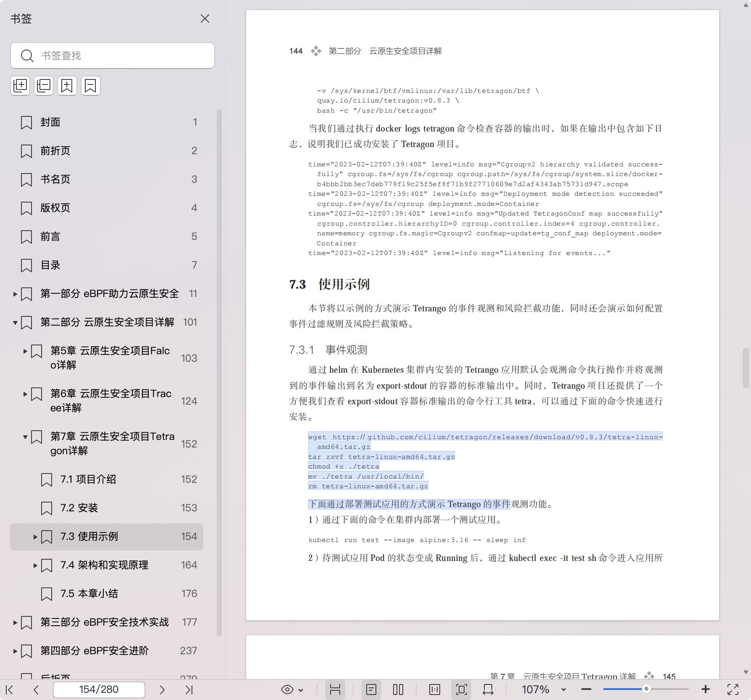Click the remove bookmark icon
The width and height of the screenshot is (751, 700).
pos(91,85)
